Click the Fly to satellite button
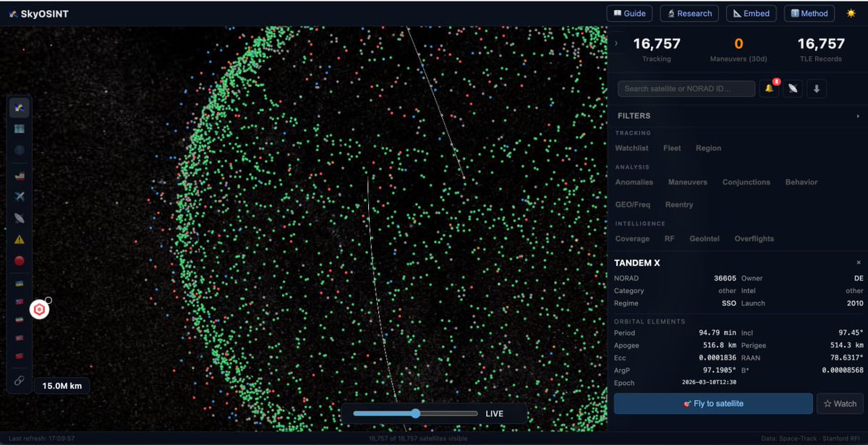 click(712, 404)
